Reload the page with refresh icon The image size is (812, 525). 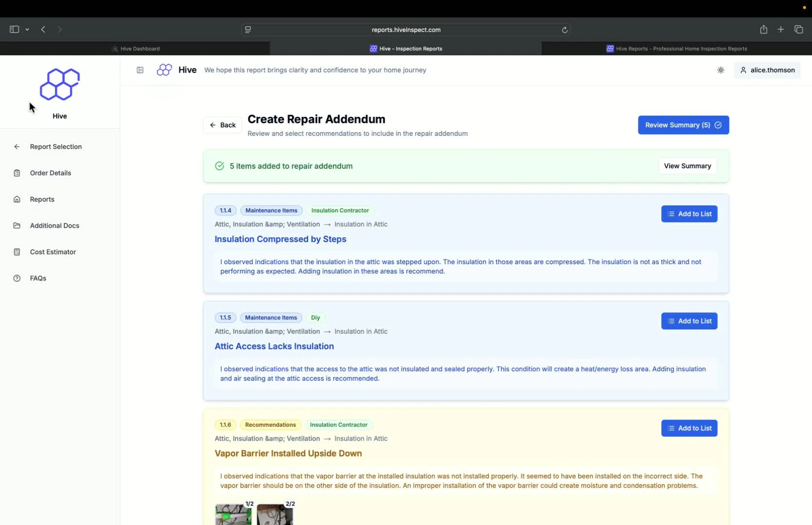tap(565, 30)
